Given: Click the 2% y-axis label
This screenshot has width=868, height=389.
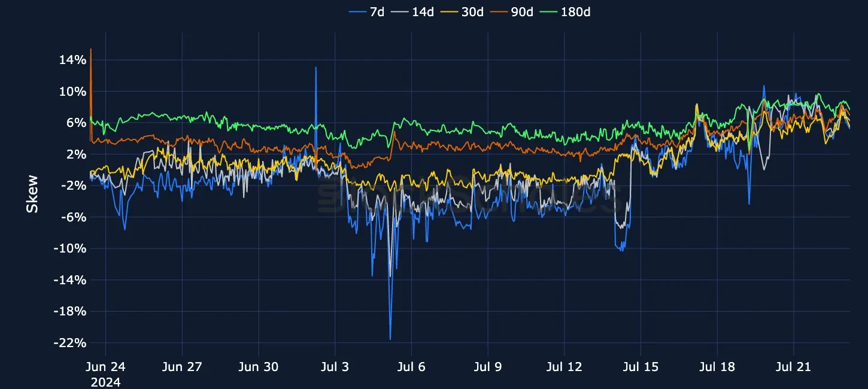Looking at the screenshot, I should pos(77,154).
